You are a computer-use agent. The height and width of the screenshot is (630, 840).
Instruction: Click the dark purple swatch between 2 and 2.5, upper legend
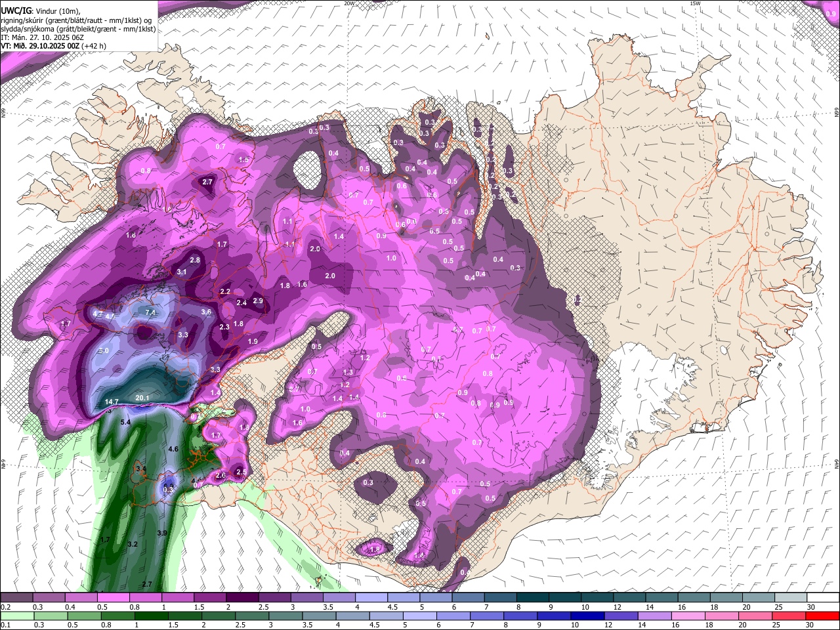[242, 597]
